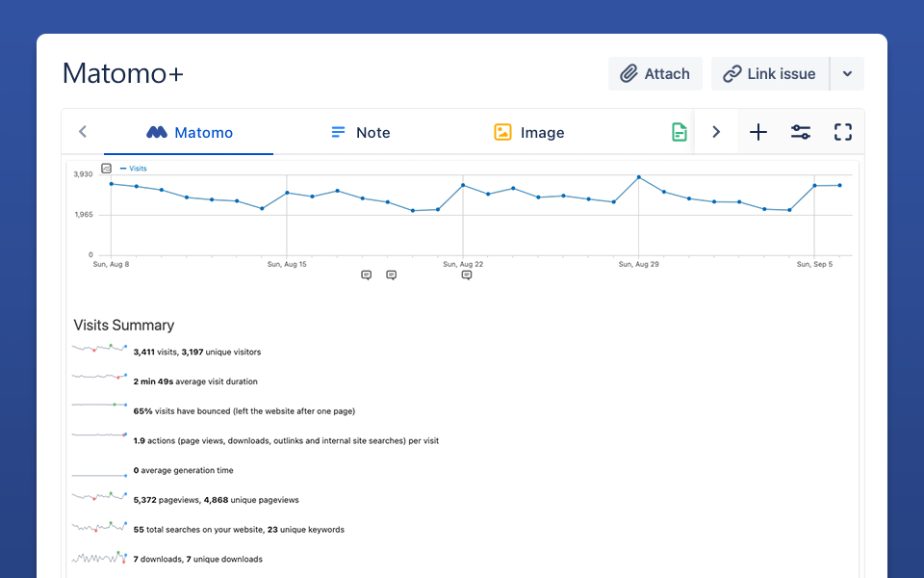The width and height of the screenshot is (924, 578).
Task: Enter fullscreen with the expand icon
Action: (x=843, y=132)
